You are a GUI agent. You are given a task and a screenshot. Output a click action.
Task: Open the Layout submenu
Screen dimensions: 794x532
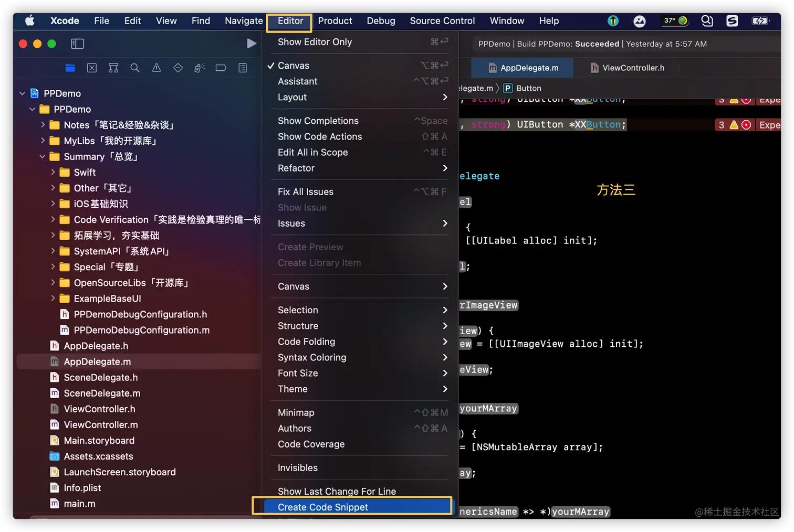(x=359, y=97)
